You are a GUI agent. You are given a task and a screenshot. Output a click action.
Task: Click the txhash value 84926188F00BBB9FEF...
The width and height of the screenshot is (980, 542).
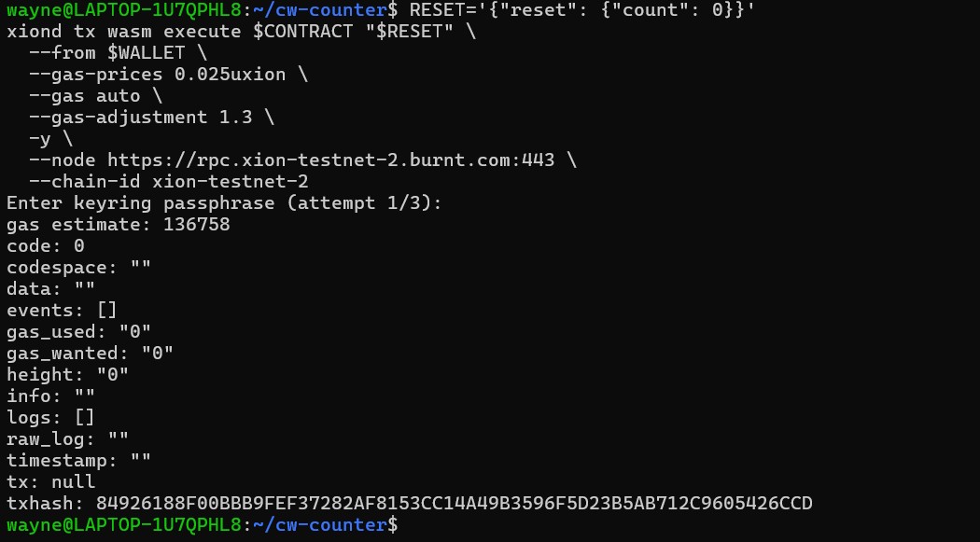(454, 504)
